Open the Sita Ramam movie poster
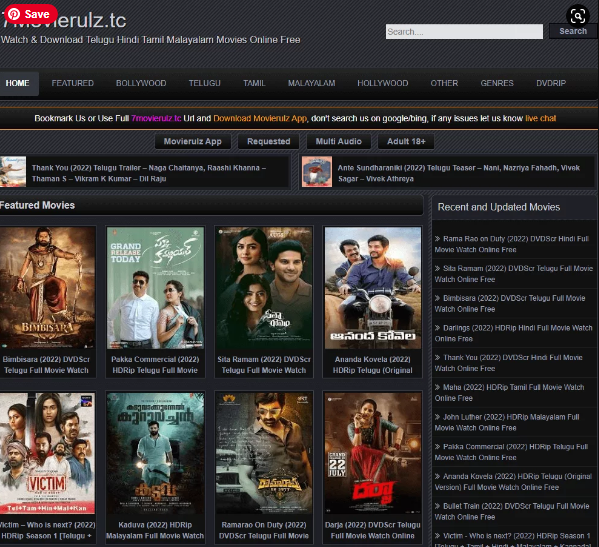Viewport: 599px width, 547px height. [264, 288]
